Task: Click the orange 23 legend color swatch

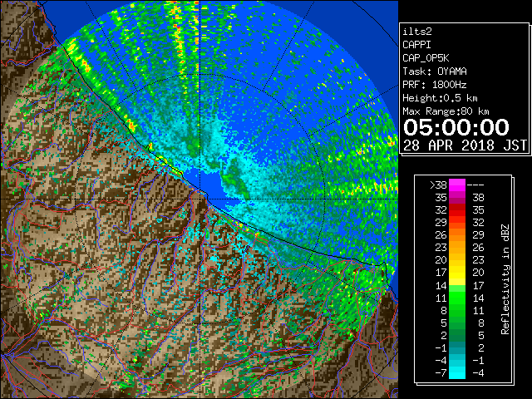Action: coord(457,248)
